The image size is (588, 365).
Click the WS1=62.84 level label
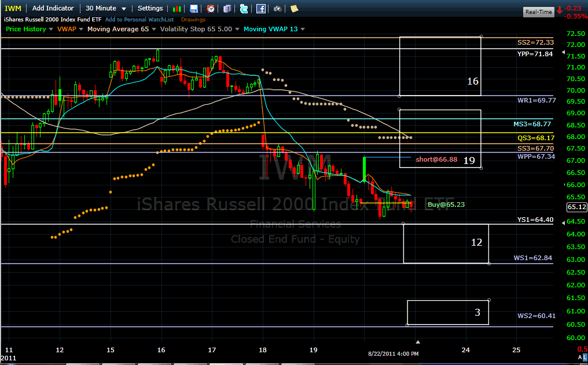point(533,258)
